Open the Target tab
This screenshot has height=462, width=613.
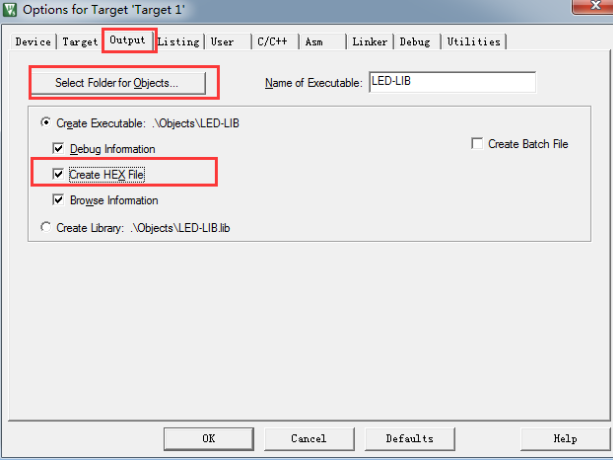coord(80,42)
